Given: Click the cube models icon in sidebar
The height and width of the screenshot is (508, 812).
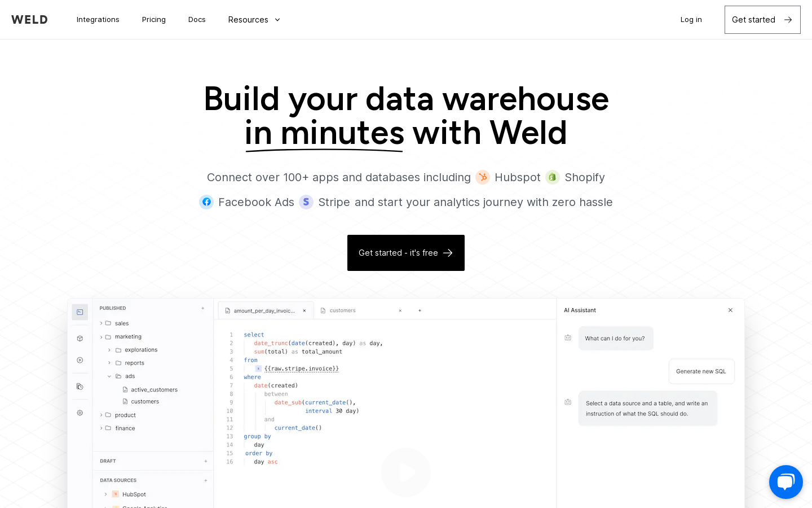Looking at the screenshot, I should [80, 339].
